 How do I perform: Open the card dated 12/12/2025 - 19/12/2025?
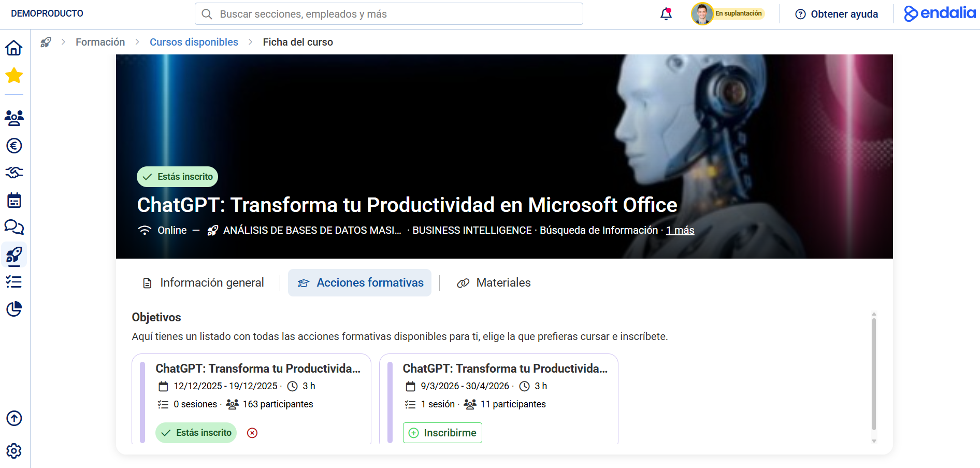[251, 399]
